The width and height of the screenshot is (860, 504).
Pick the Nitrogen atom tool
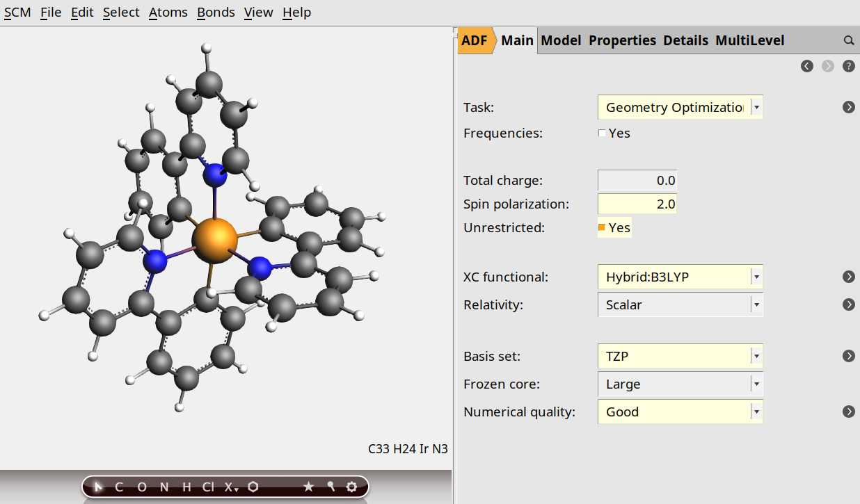(x=164, y=487)
